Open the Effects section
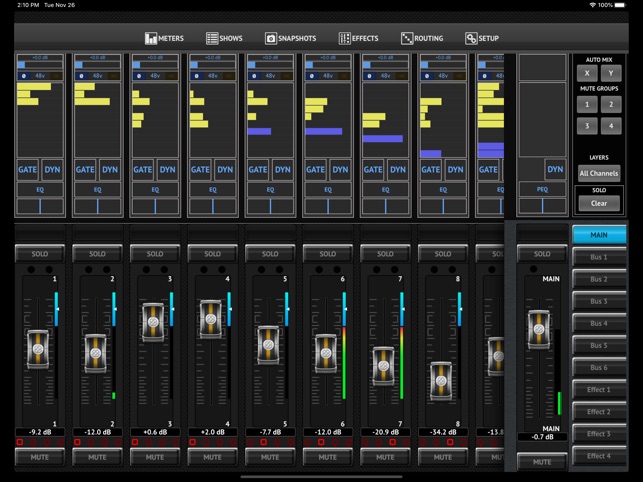The width and height of the screenshot is (643, 482). click(358, 38)
